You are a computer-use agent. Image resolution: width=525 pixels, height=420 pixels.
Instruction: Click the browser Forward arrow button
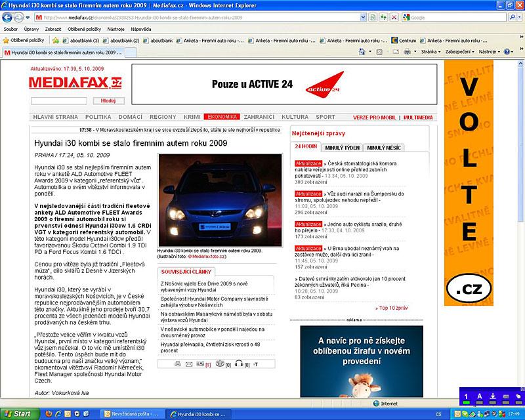(18, 17)
